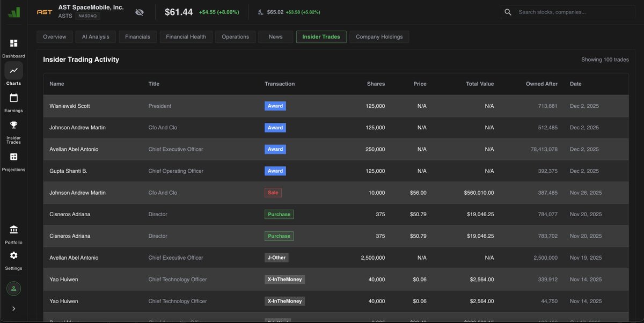Viewport: 644px width, 323px height.
Task: Switch to the Operations tab
Action: 235,36
